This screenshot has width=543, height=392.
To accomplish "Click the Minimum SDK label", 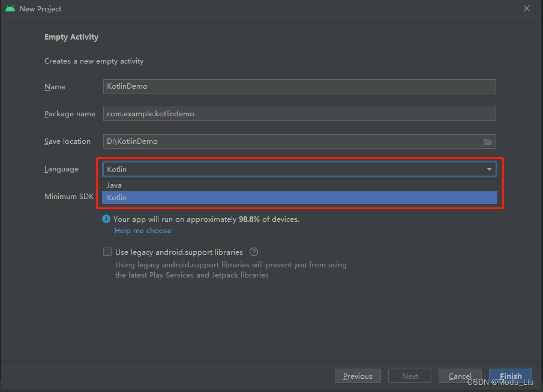I will tap(69, 197).
